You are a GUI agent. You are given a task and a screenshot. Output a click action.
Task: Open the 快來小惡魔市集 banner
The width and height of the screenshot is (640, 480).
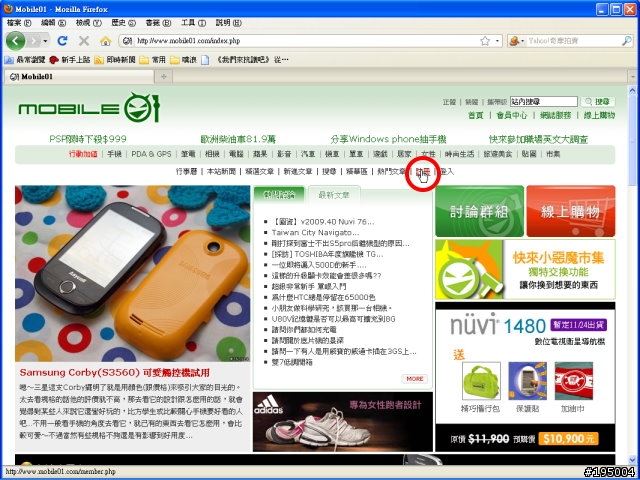(525, 269)
